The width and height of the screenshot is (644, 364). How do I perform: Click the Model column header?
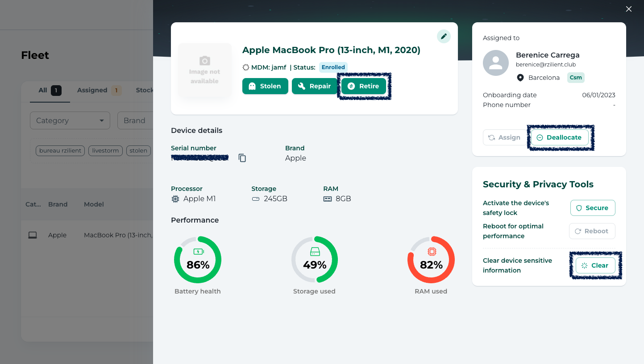click(x=94, y=204)
